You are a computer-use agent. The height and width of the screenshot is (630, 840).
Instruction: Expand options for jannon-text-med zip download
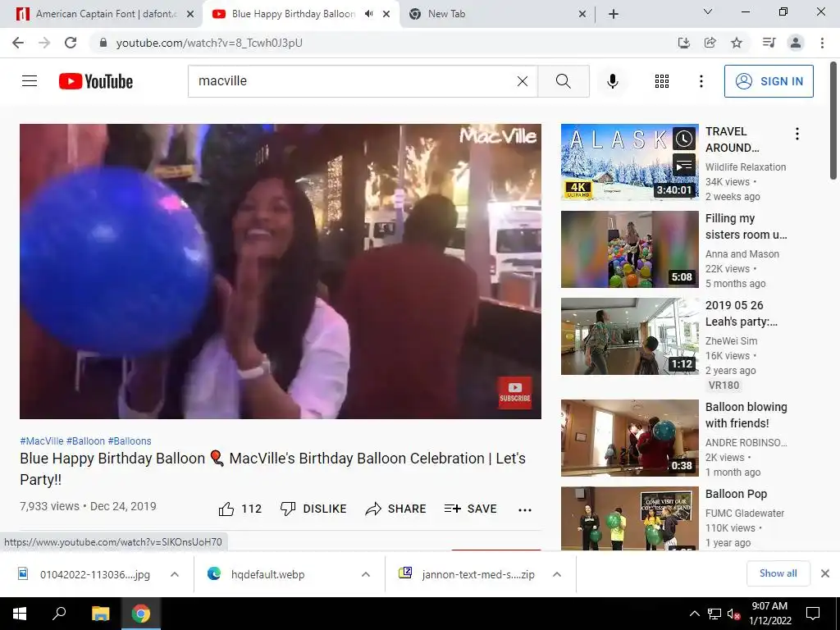[557, 574]
